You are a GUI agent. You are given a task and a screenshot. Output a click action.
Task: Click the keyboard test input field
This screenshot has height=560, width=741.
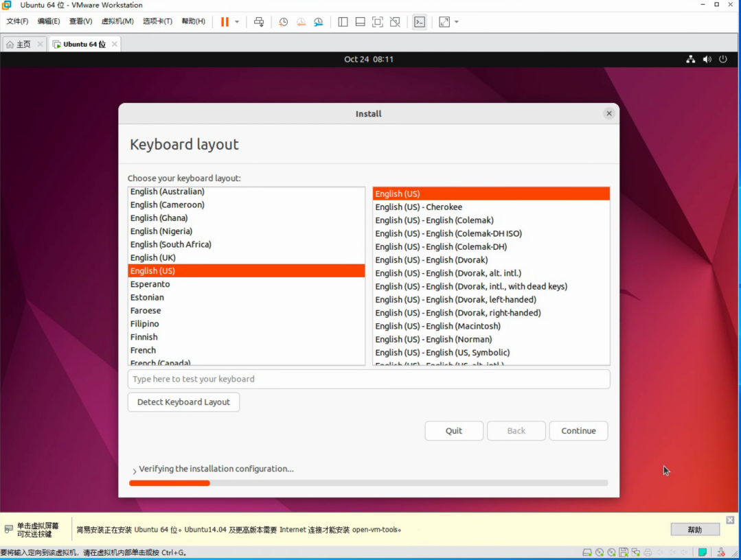pos(369,379)
